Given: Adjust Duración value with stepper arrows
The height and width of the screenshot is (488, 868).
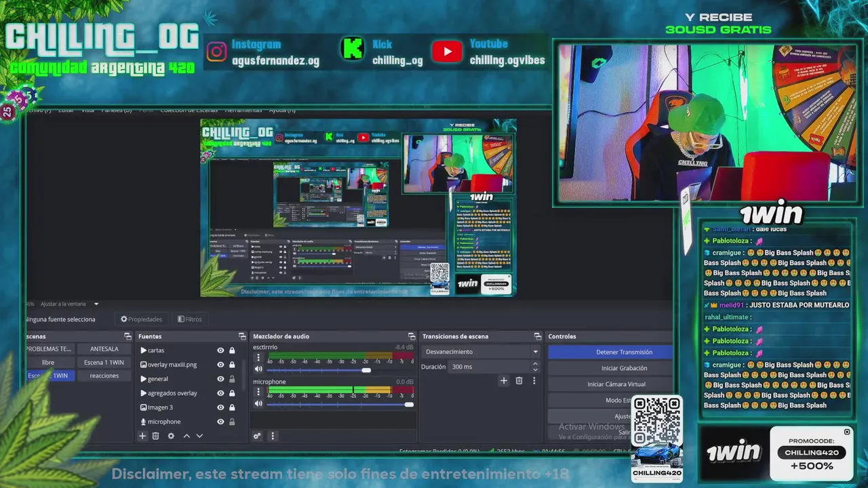Looking at the screenshot, I should pos(535,367).
